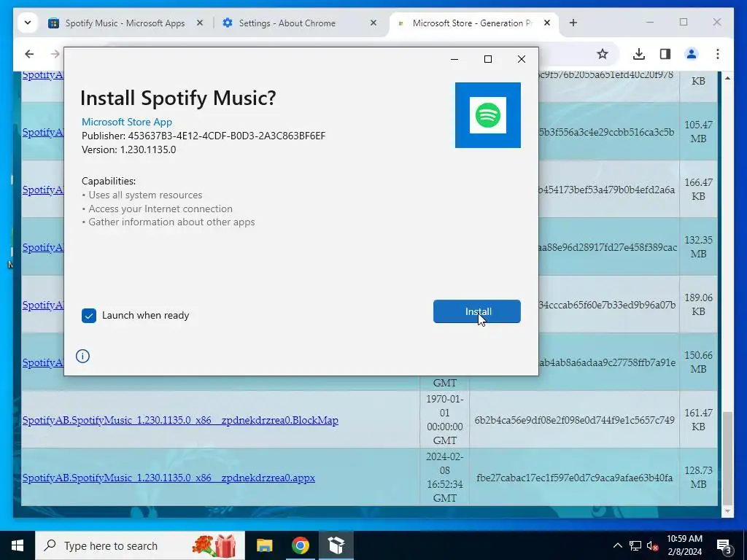Click the 150.66 MB size cell
Viewport: 747px width, 560px height.
698,362
